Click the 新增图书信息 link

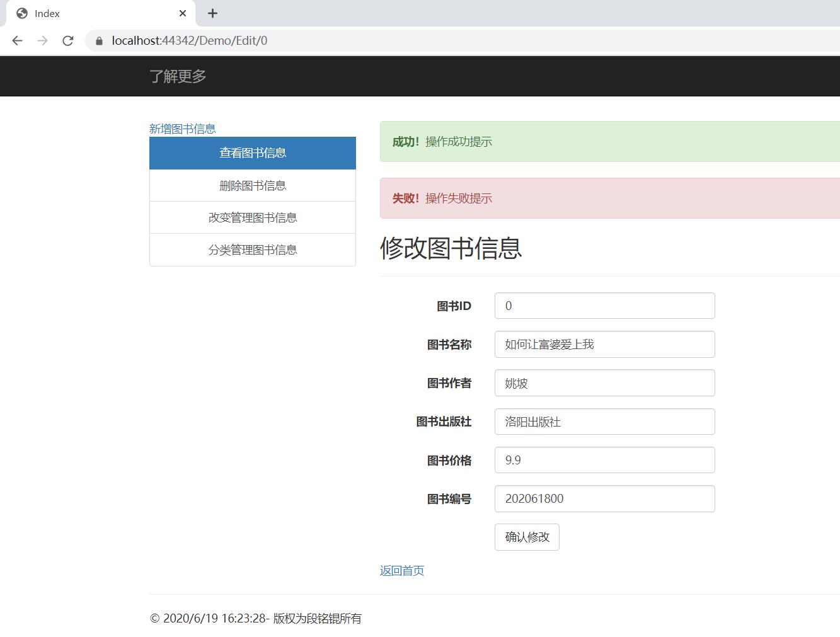coord(183,129)
